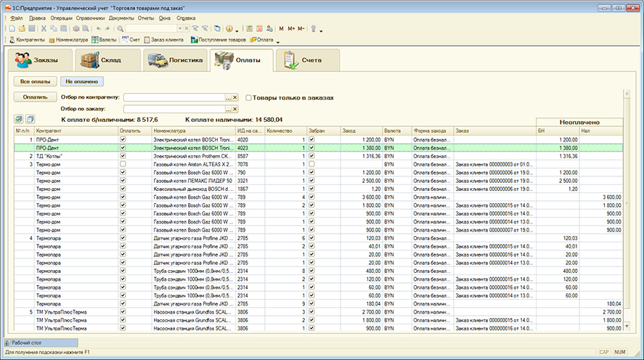Click the Save (floppy disk) toolbar icon
This screenshot has width=644, height=360.
click(31, 28)
